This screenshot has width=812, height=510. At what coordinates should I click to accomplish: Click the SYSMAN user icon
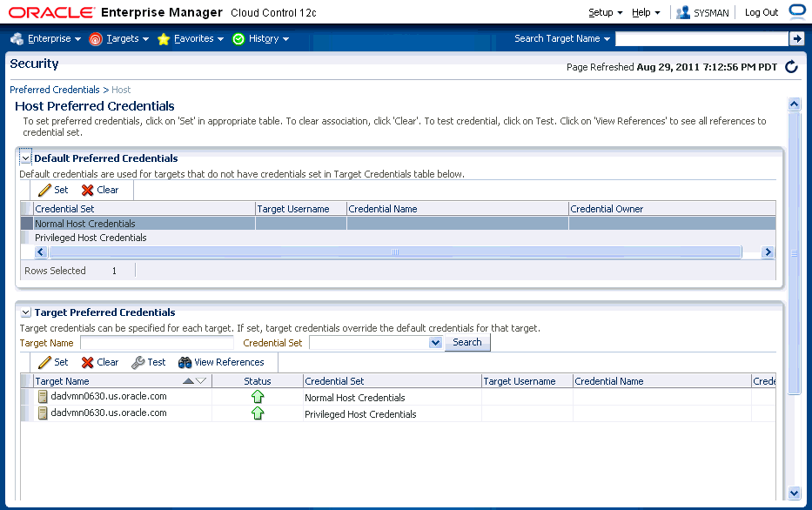click(x=683, y=12)
